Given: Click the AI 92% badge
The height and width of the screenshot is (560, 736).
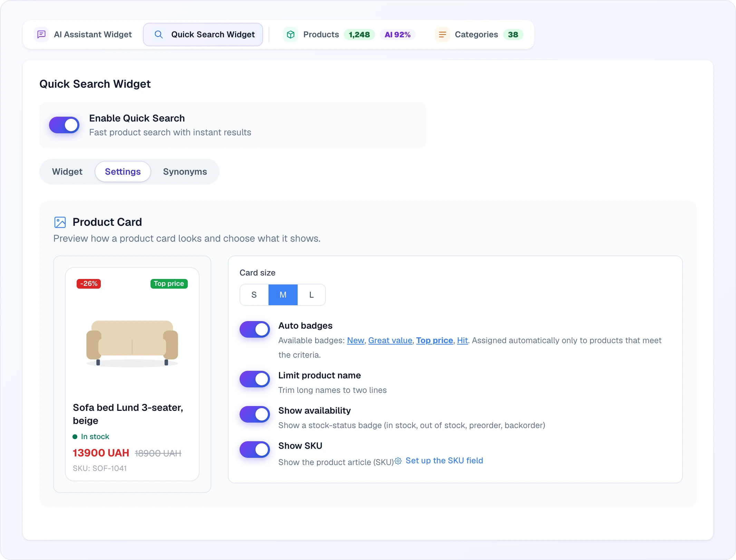Looking at the screenshot, I should (x=398, y=35).
